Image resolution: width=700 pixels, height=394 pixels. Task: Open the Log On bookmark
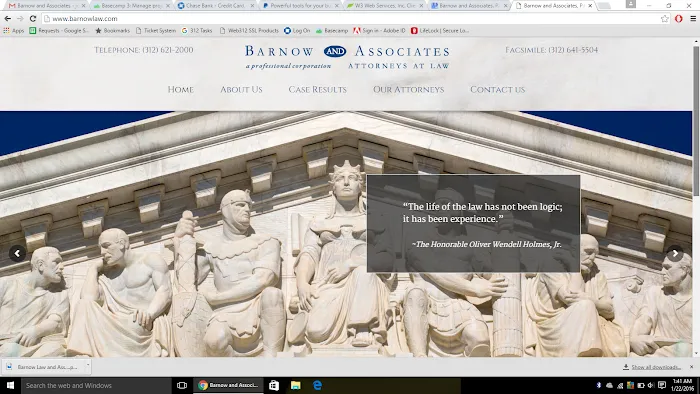coord(297,31)
